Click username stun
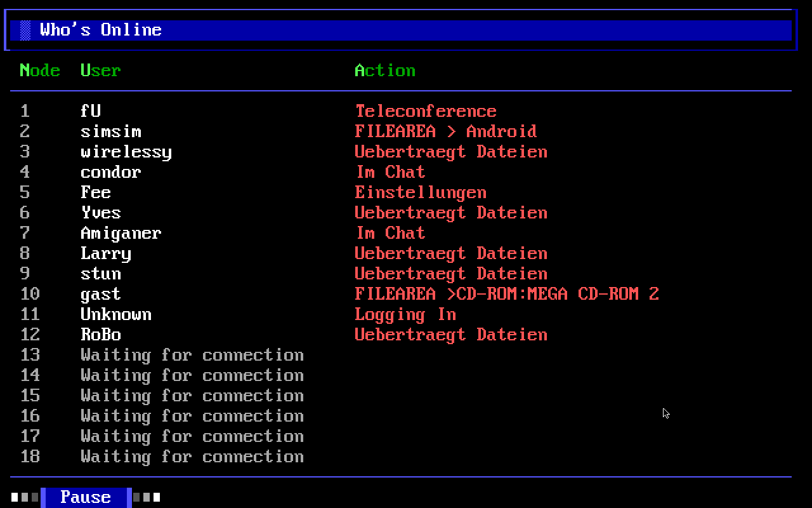Viewport: 812px width, 508px height. click(100, 274)
